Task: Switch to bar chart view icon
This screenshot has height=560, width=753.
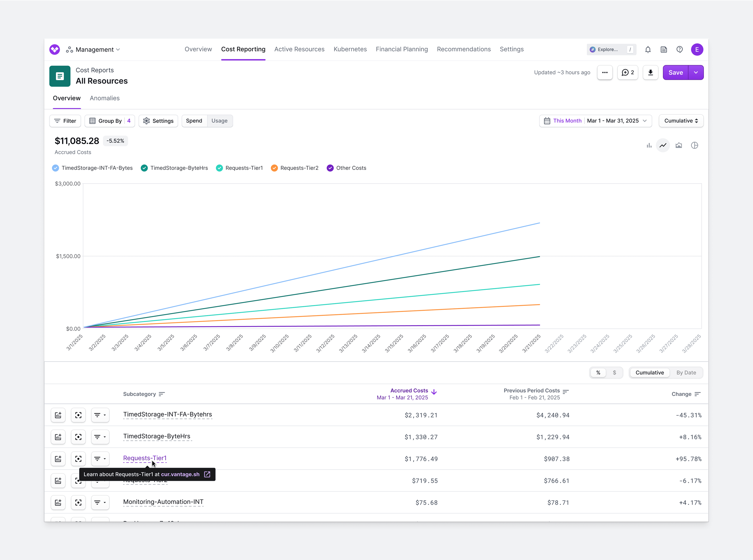Action: (649, 145)
